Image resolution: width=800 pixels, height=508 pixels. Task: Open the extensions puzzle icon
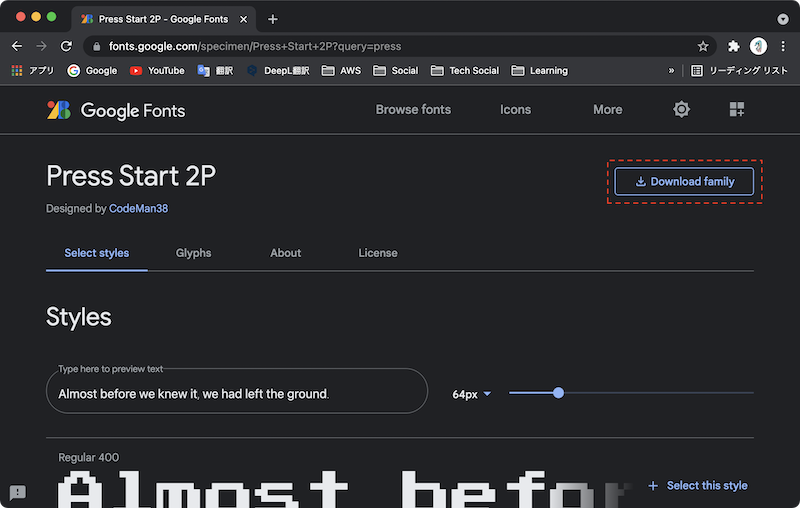point(733,46)
